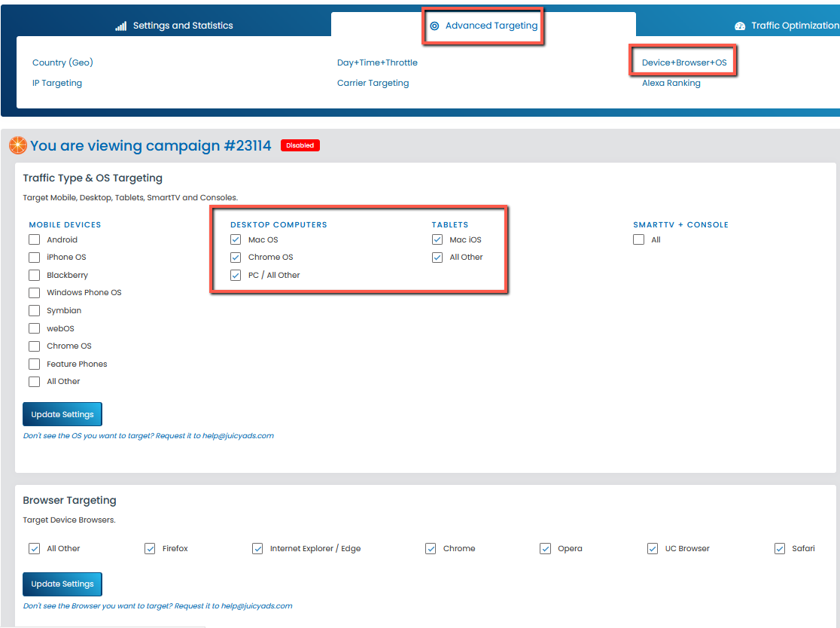Click the campaign #23114 heading text
Screen dimensions: 840x628
[x=151, y=146]
